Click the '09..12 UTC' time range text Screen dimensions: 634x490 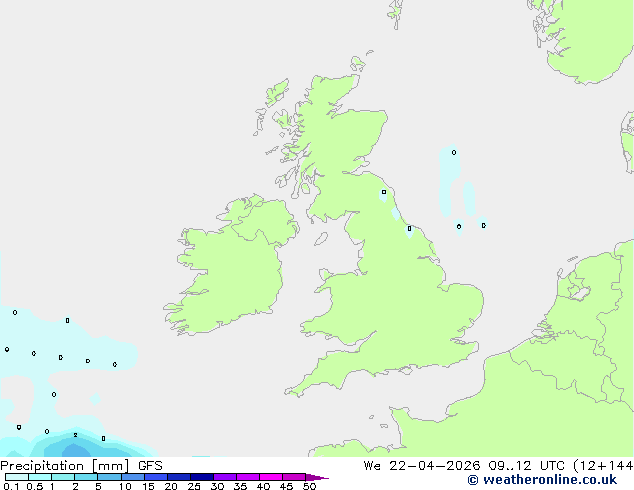tap(526, 466)
